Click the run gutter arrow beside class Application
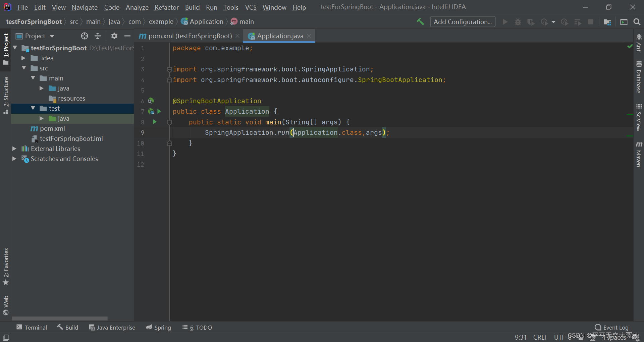This screenshot has height=342, width=644. 159,111
